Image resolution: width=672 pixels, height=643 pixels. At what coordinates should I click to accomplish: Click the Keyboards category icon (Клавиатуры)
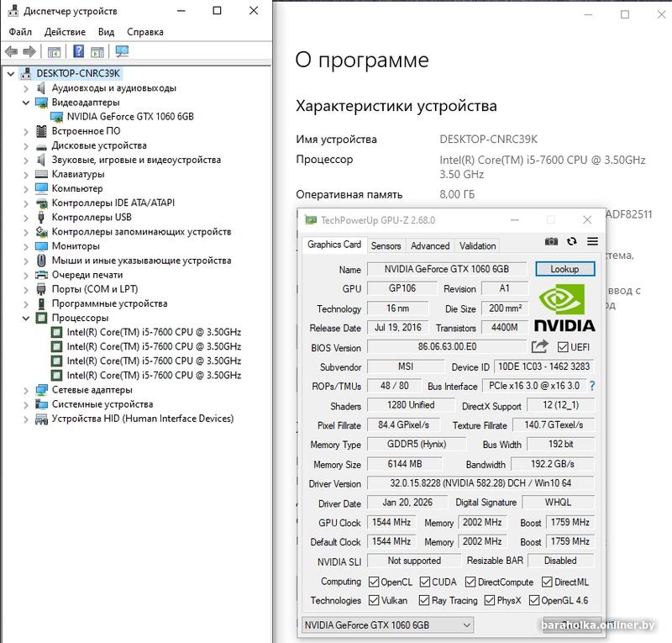point(41,174)
